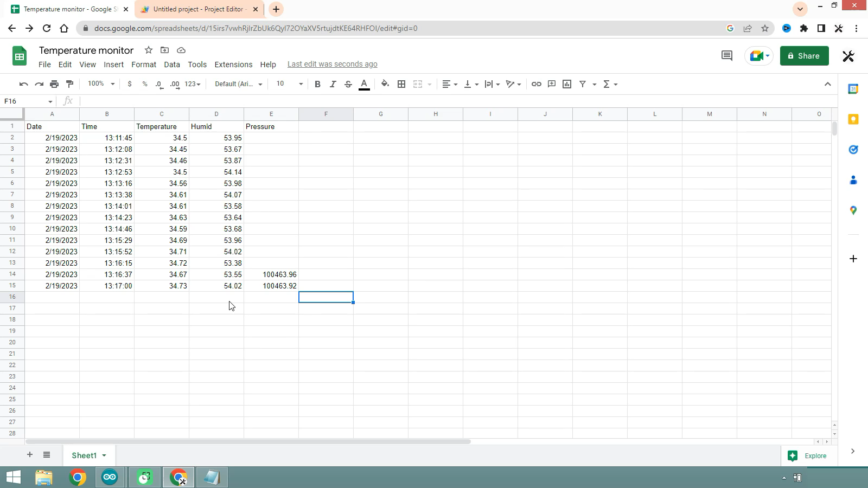Image resolution: width=868 pixels, height=488 pixels.
Task: Open the font family dropdown
Action: [x=239, y=84]
